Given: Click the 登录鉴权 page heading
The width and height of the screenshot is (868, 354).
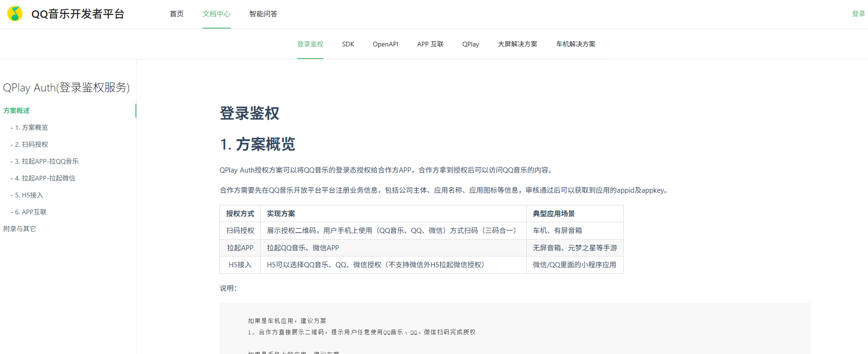Looking at the screenshot, I should point(249,113).
